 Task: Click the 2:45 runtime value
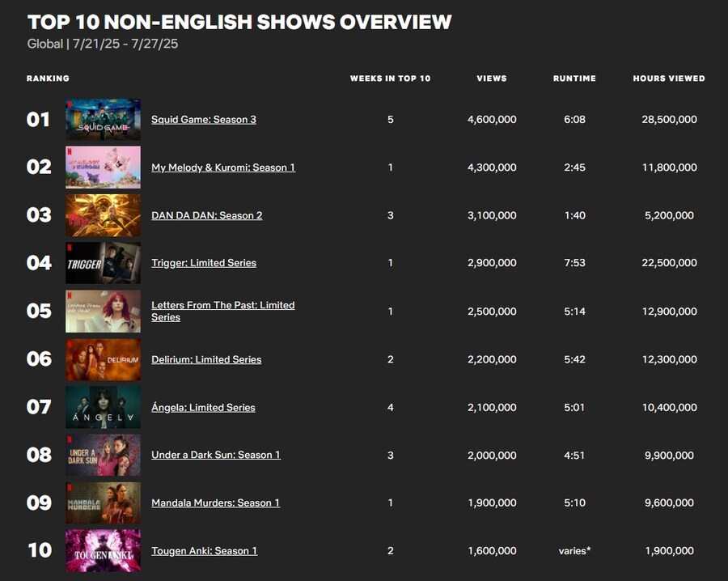575,168
